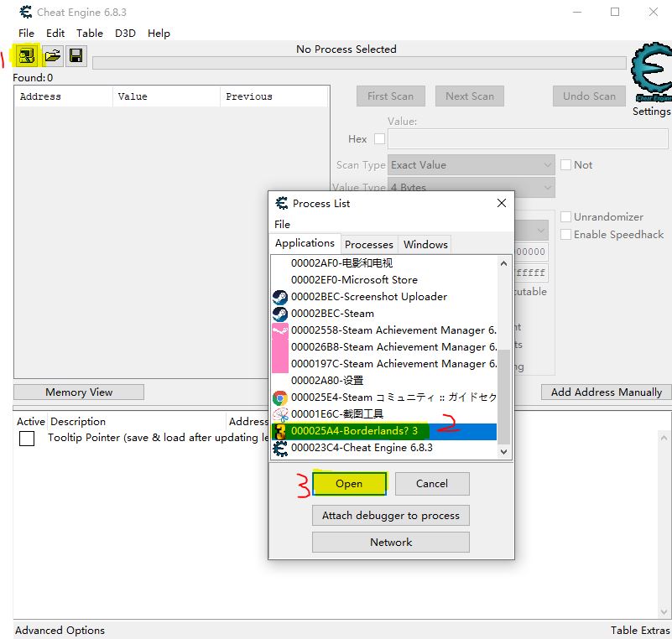Select 00002BEC-Screenshot Uploader entry
The height and width of the screenshot is (639, 672).
(384, 297)
